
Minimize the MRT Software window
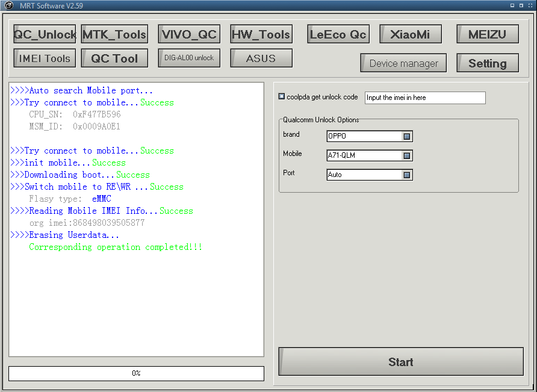coord(512,5)
